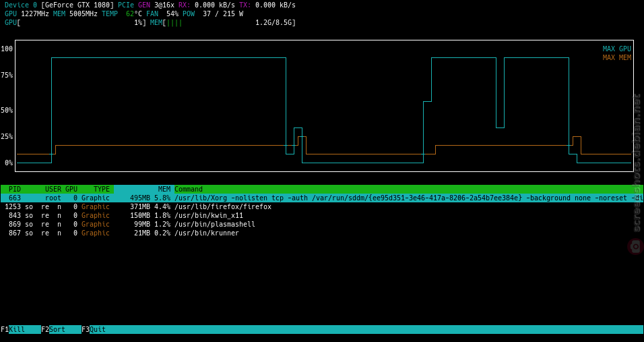Click the GPU utilization bar showing 1%
The width and height of the screenshot is (644, 342).
[x=75, y=23]
